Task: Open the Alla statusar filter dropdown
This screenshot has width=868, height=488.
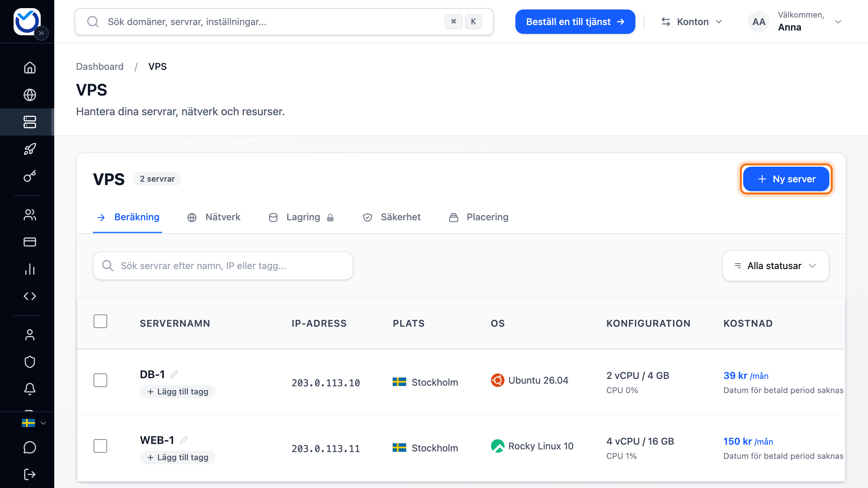Action: 775,266
